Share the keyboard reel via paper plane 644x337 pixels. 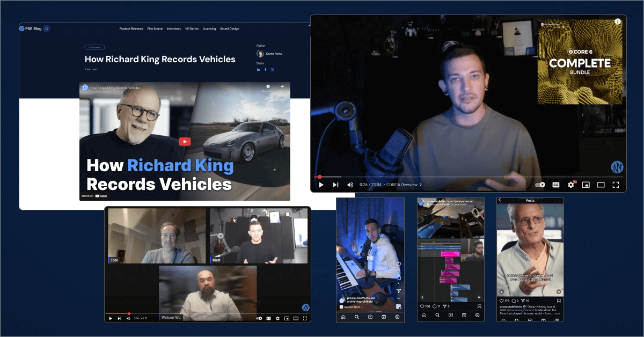pos(398,291)
